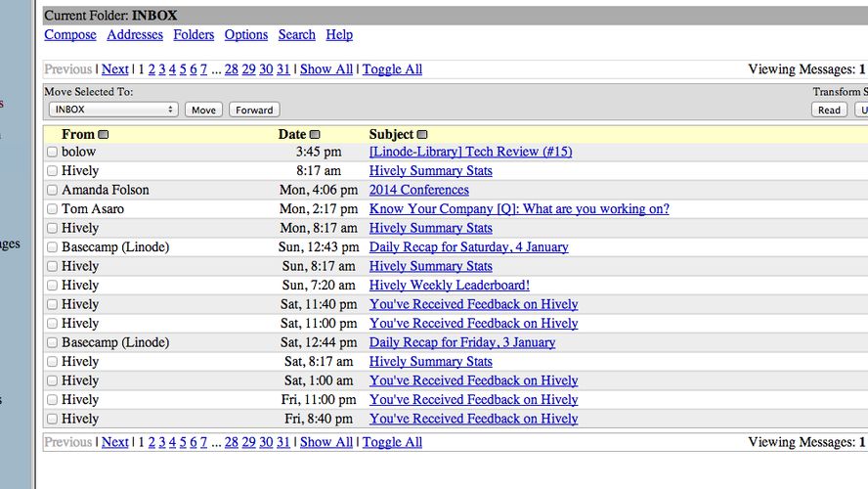Screen dimensions: 868x489
Task: Mark selected as Read button
Action: pos(829,110)
